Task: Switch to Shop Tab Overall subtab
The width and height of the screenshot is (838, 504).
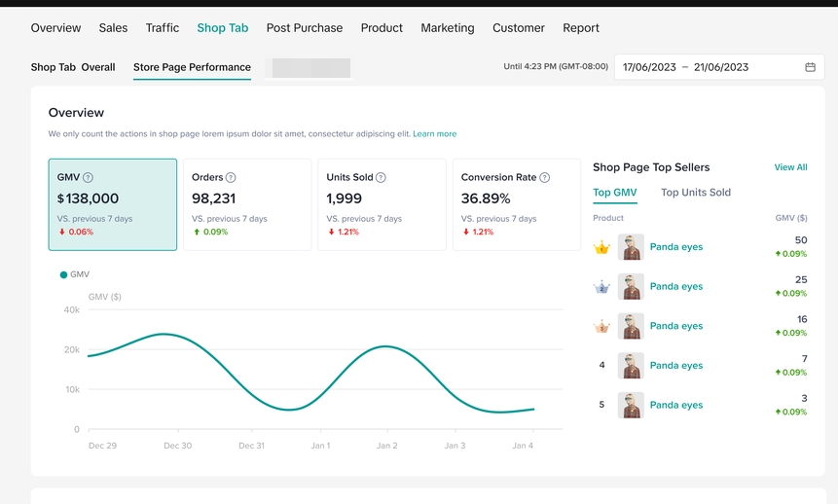Action: click(73, 67)
